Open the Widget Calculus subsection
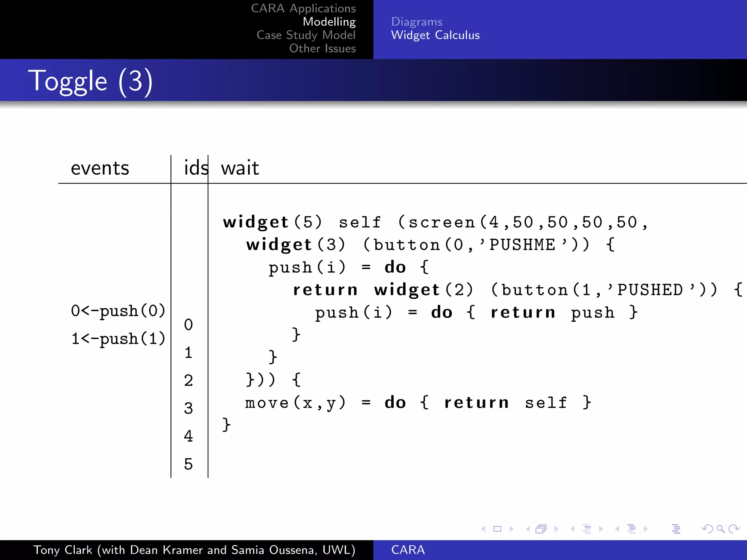This screenshot has height=560, width=747. (x=435, y=35)
